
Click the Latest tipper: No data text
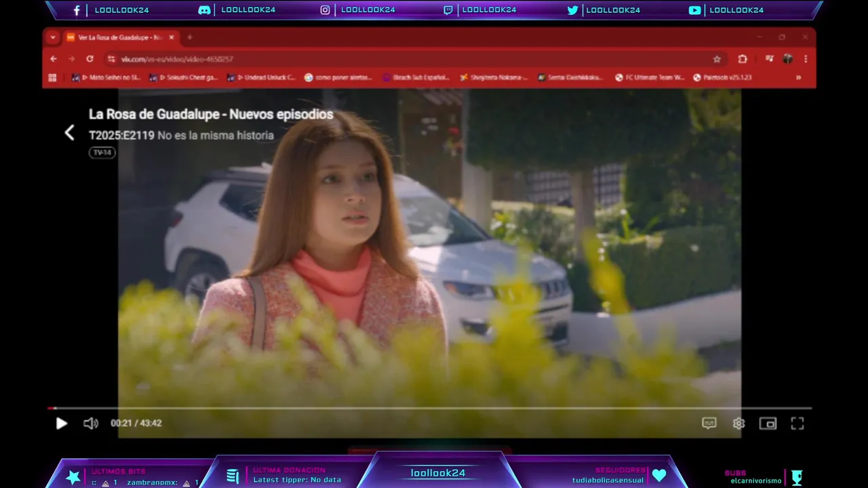pyautogui.click(x=297, y=480)
